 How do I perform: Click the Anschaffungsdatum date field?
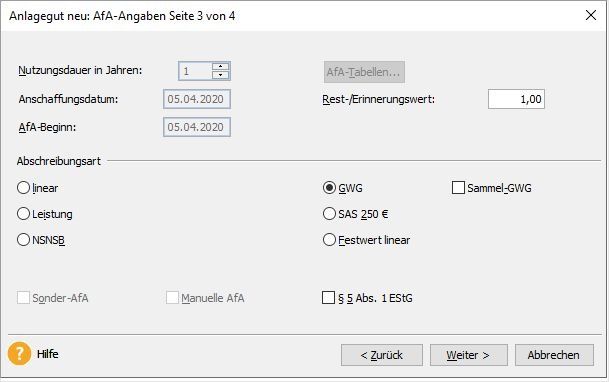pos(197,99)
